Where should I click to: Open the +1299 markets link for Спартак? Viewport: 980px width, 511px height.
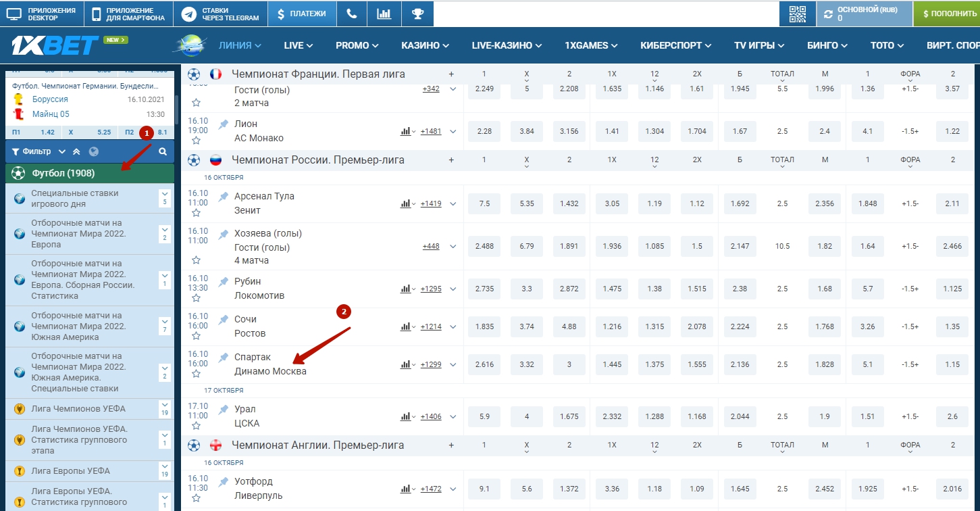431,365
